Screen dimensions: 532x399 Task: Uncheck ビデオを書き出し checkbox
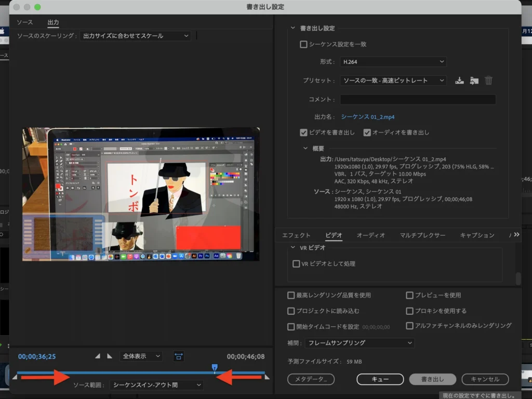(304, 132)
